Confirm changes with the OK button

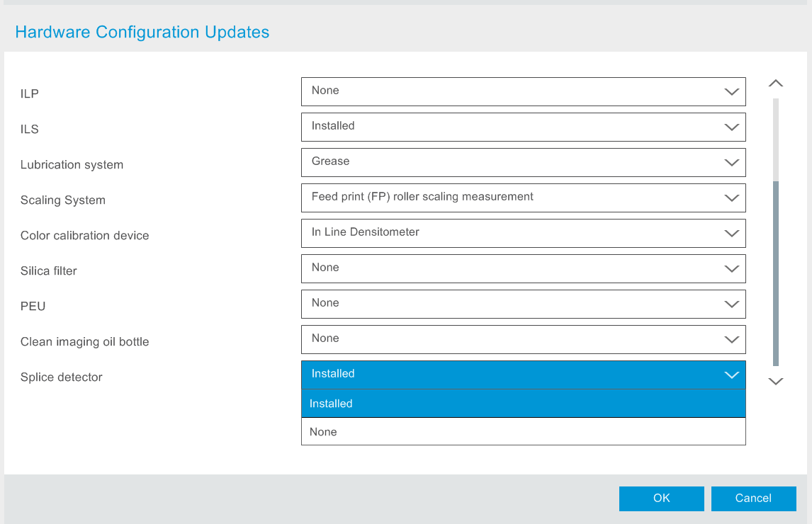coord(661,499)
